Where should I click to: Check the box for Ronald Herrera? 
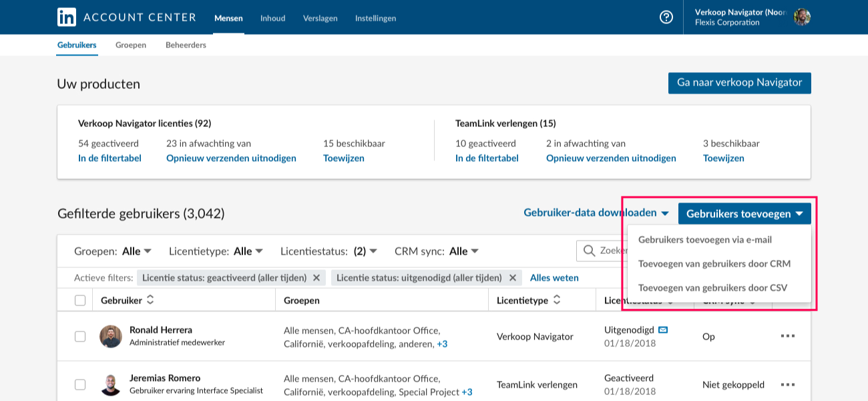point(80,336)
